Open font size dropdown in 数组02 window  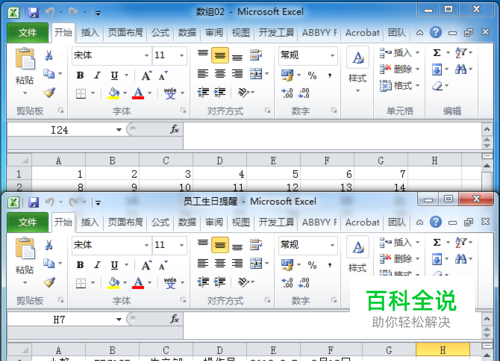coord(182,55)
